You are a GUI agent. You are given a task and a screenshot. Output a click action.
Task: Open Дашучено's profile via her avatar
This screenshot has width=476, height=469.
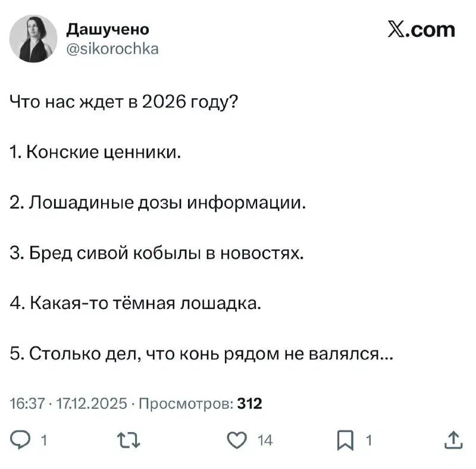32,39
